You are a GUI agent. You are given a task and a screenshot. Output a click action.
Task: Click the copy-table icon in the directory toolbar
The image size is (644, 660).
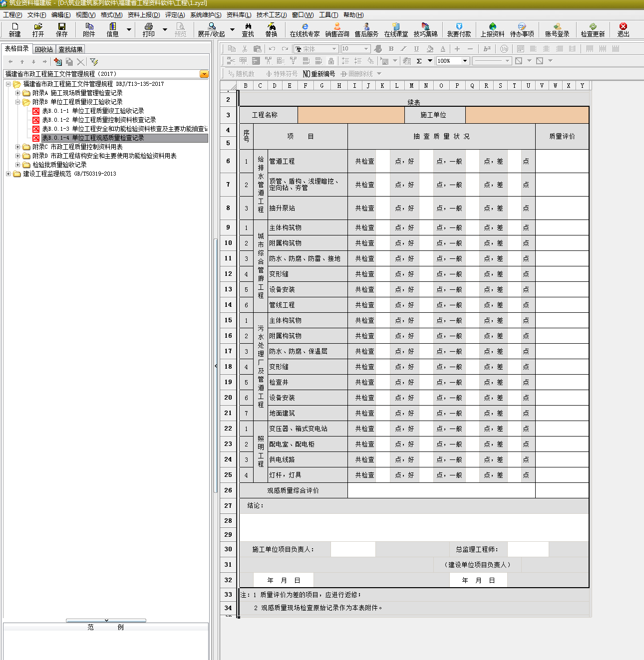[69, 61]
